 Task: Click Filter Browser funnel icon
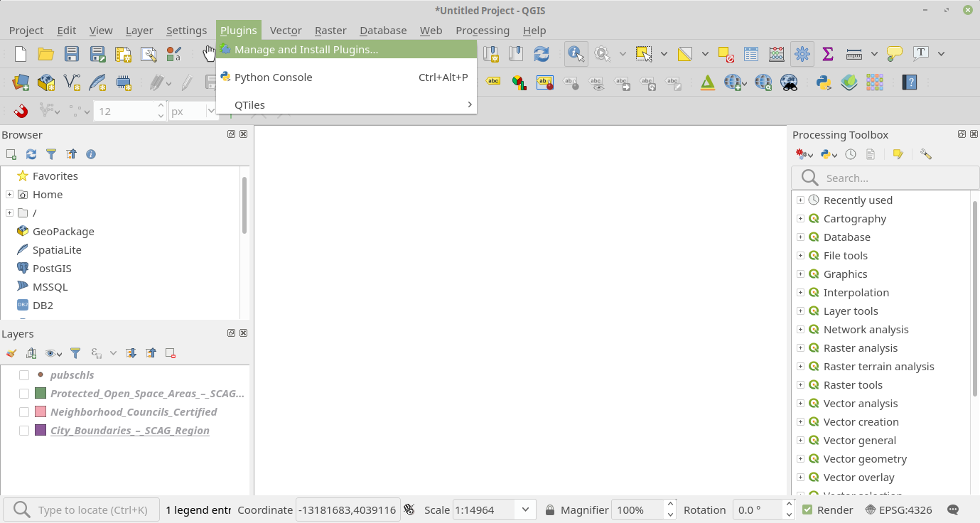coord(51,154)
